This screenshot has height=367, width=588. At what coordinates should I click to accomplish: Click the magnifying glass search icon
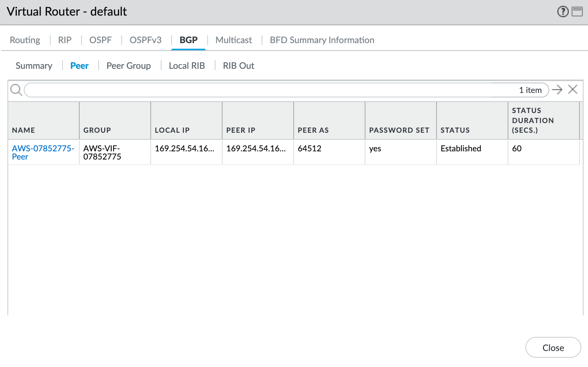pyautogui.click(x=16, y=90)
